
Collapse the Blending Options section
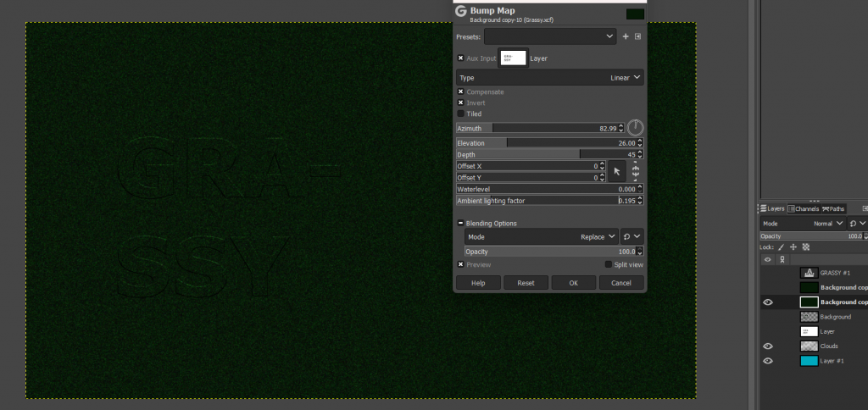click(460, 224)
